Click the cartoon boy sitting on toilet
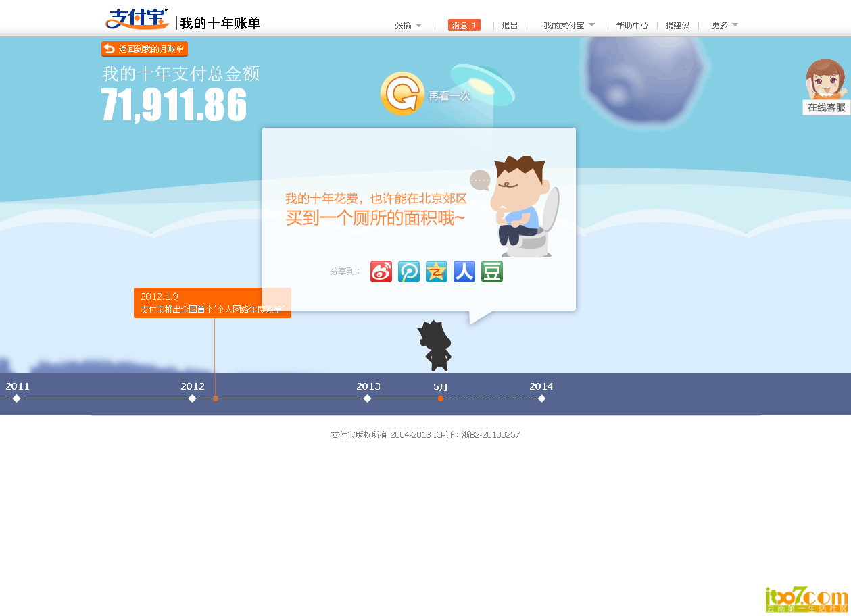 [525, 206]
